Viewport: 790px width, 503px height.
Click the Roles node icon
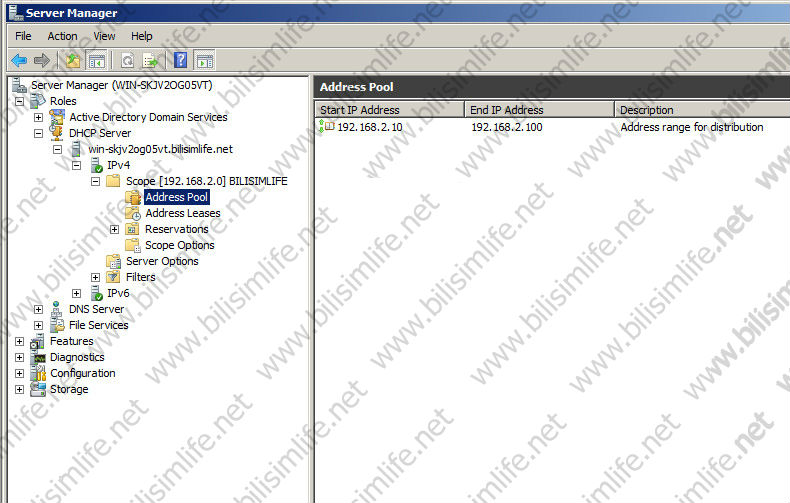[38, 101]
